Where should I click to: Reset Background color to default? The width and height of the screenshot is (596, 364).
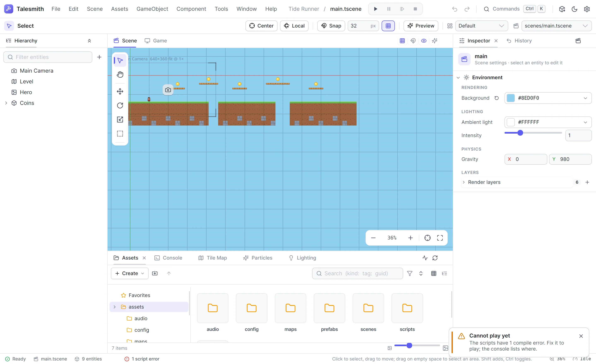click(497, 98)
